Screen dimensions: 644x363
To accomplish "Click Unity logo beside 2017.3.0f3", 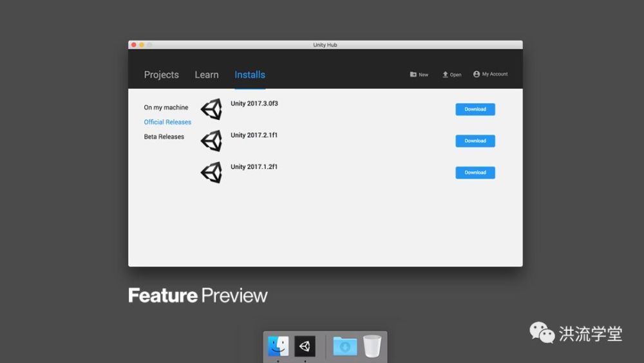I will 211,110.
